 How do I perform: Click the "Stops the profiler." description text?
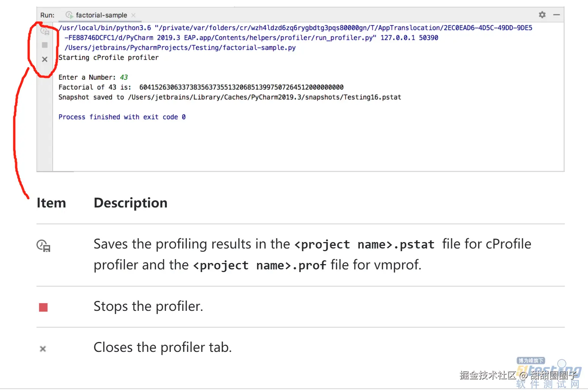[x=148, y=306]
